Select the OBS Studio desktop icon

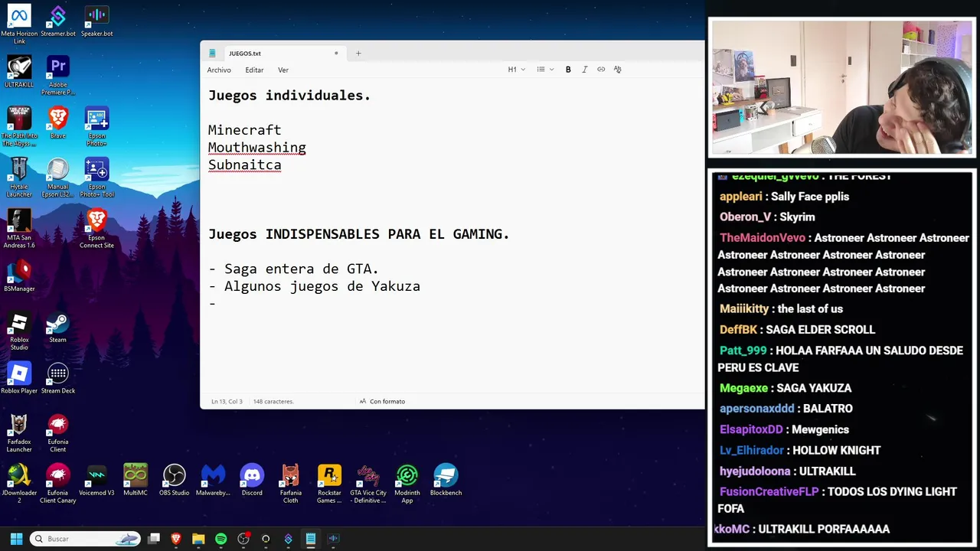click(x=175, y=480)
